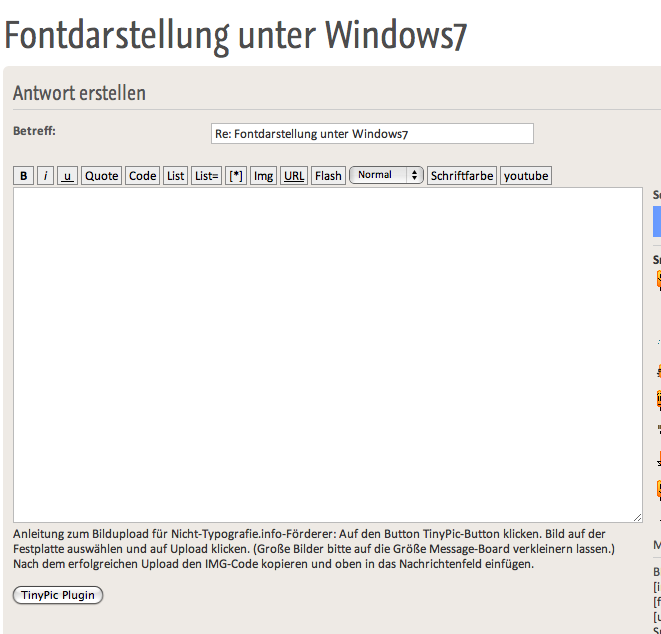Apply underline with u button
This screenshot has height=634, width=661.
tap(67, 175)
